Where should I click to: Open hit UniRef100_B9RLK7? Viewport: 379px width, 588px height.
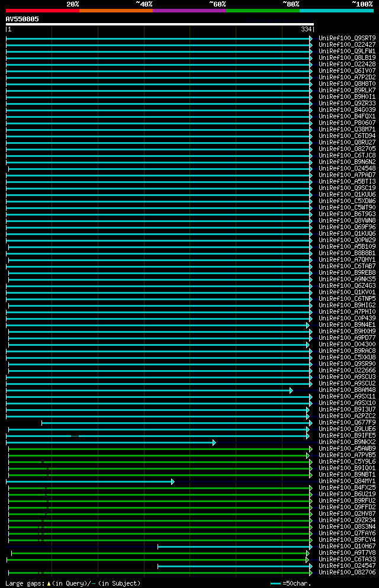[x=347, y=91]
